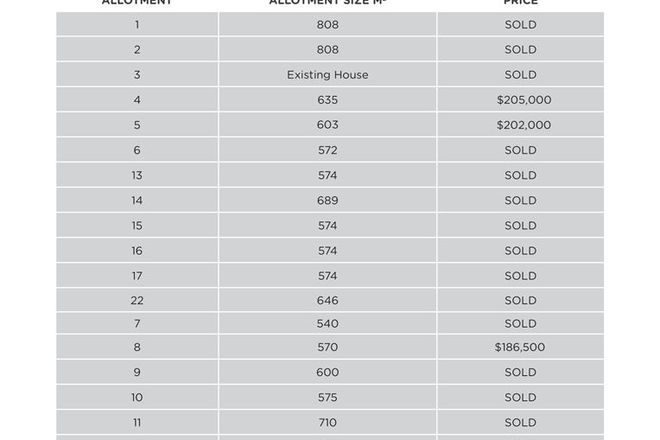The width and height of the screenshot is (660, 440).
Task: Select the SOLD cell in allotment 14 row
Action: pos(520,201)
